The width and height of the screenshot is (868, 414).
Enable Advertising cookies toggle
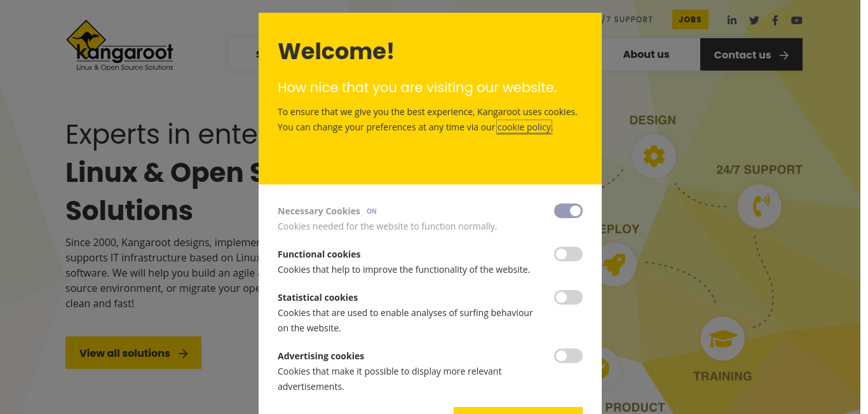568,356
